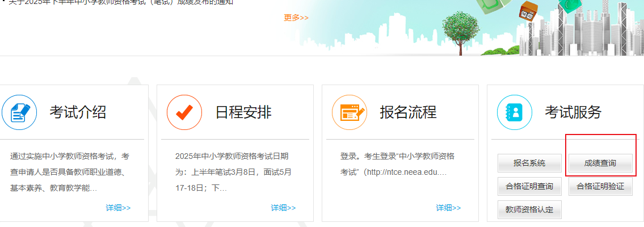The image size is (644, 227).
Task: Open 合格证明查询 button
Action: (529, 186)
